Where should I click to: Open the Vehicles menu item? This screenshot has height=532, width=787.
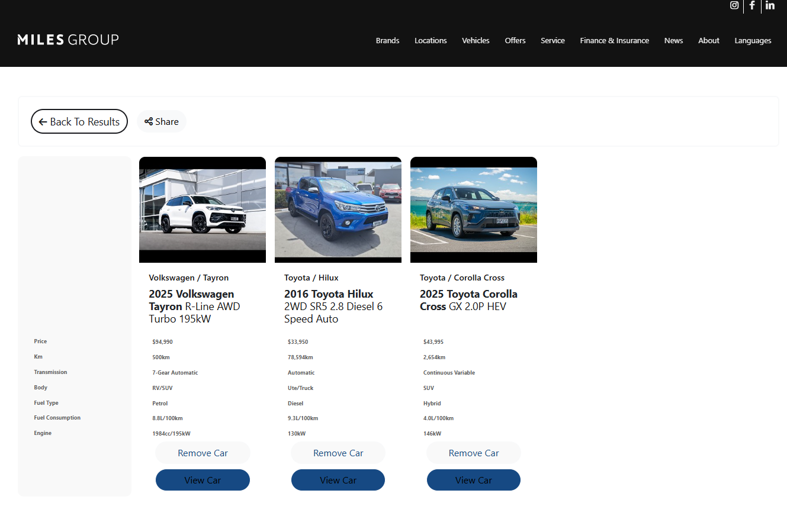tap(476, 40)
